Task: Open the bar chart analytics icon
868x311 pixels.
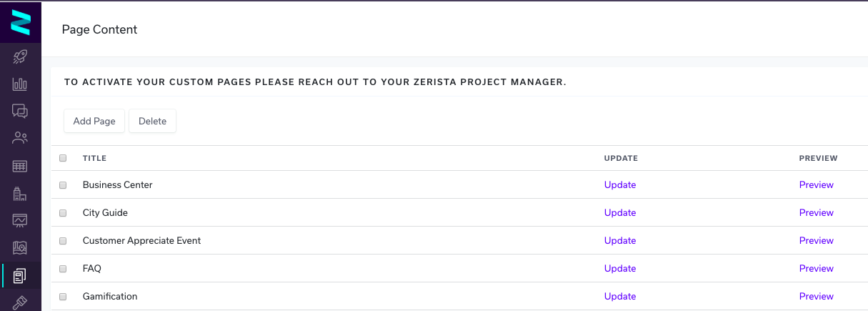Action: (20, 84)
